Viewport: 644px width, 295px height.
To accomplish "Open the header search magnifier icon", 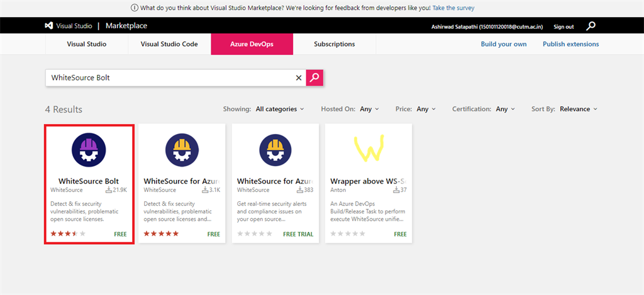I will [x=591, y=26].
